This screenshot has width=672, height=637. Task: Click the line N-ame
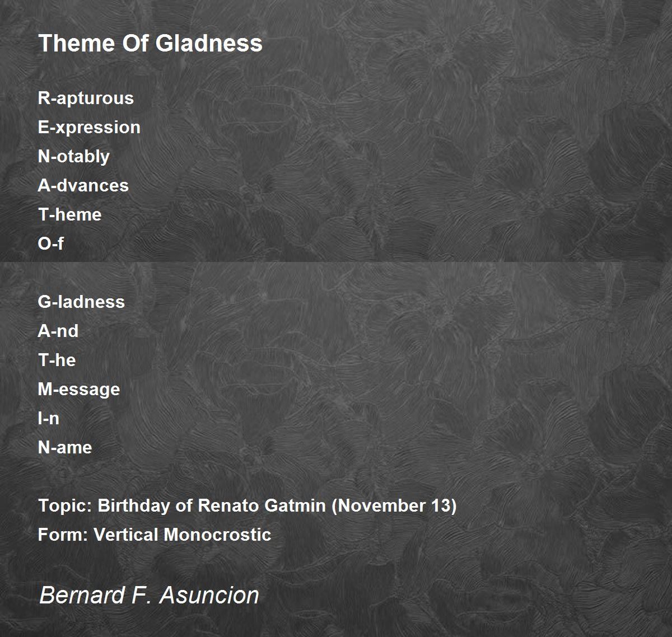click(65, 447)
